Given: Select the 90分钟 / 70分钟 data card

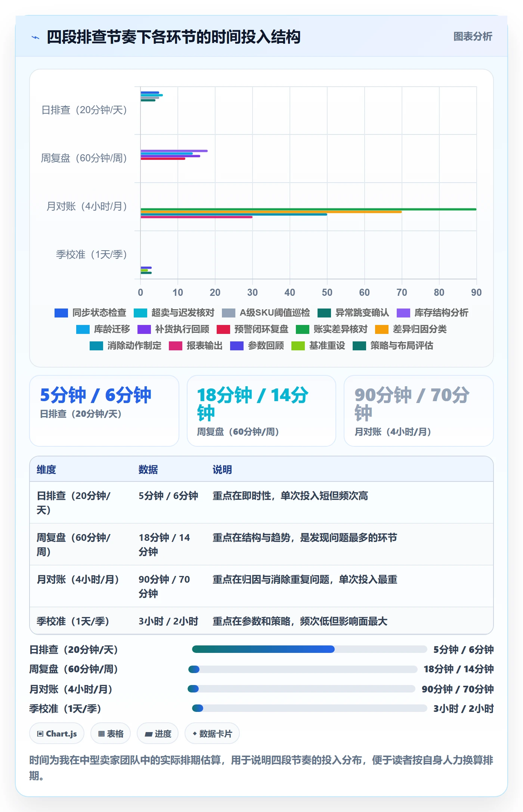Looking at the screenshot, I should coord(419,411).
